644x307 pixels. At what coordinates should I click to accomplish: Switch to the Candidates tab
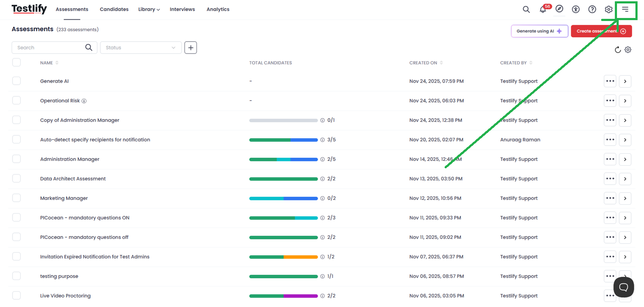(x=114, y=9)
